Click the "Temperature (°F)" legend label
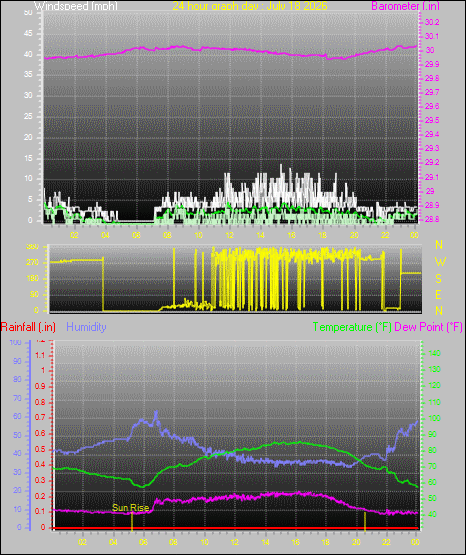The width and height of the screenshot is (466, 555). pos(352,327)
